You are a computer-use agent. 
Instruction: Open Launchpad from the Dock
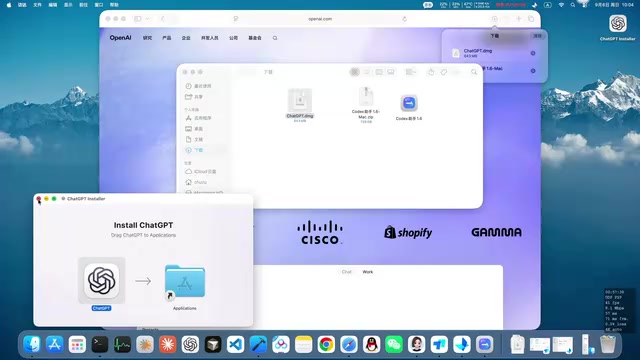pyautogui.click(x=77, y=344)
